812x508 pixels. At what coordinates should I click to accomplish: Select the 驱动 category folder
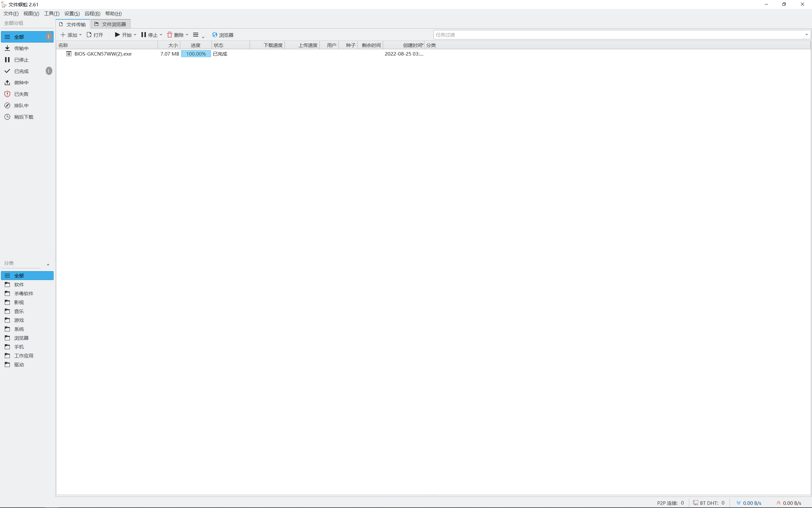coord(27,364)
